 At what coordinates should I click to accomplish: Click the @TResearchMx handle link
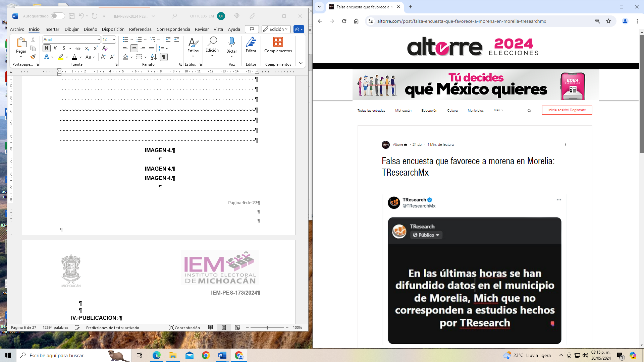click(x=419, y=206)
